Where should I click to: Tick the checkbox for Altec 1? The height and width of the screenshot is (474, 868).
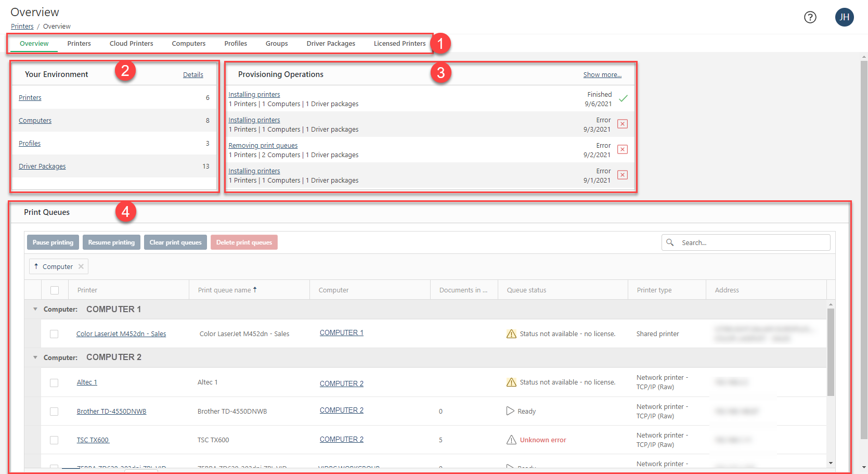click(54, 383)
